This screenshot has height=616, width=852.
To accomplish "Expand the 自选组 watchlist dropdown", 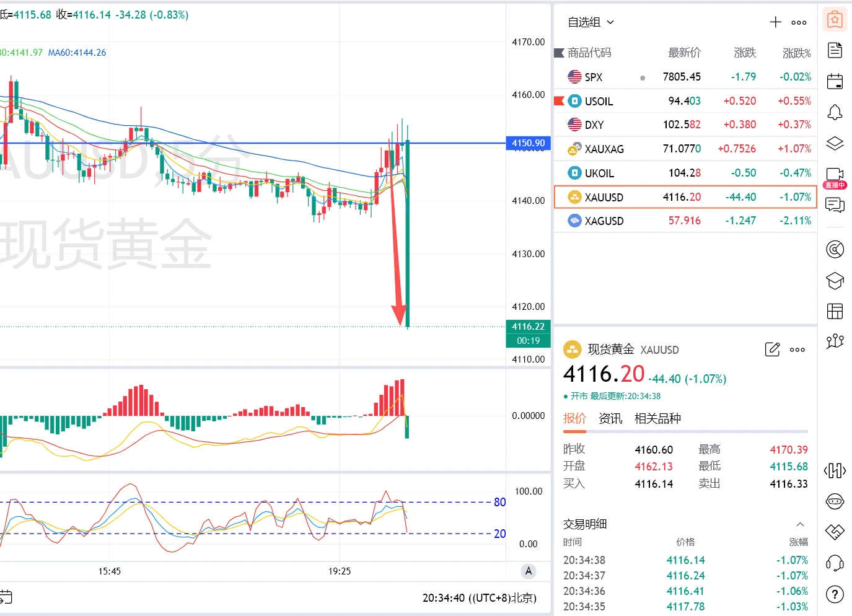I will 591,22.
